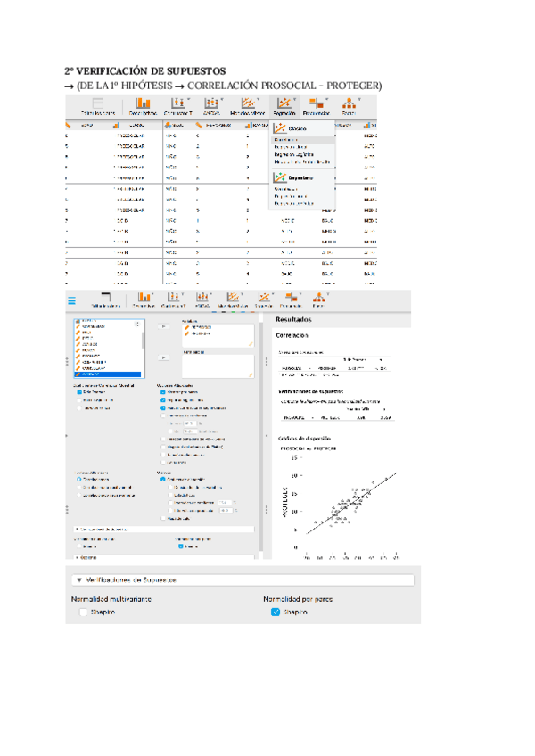Uncheck Shapiro under Normalidad por pares
Screen dimensions: 535x756
[x=276, y=612]
